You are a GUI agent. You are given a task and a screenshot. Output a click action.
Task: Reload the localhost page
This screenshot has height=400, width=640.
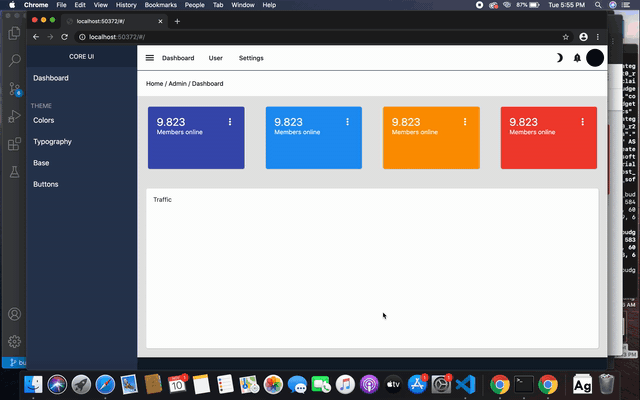[64, 37]
